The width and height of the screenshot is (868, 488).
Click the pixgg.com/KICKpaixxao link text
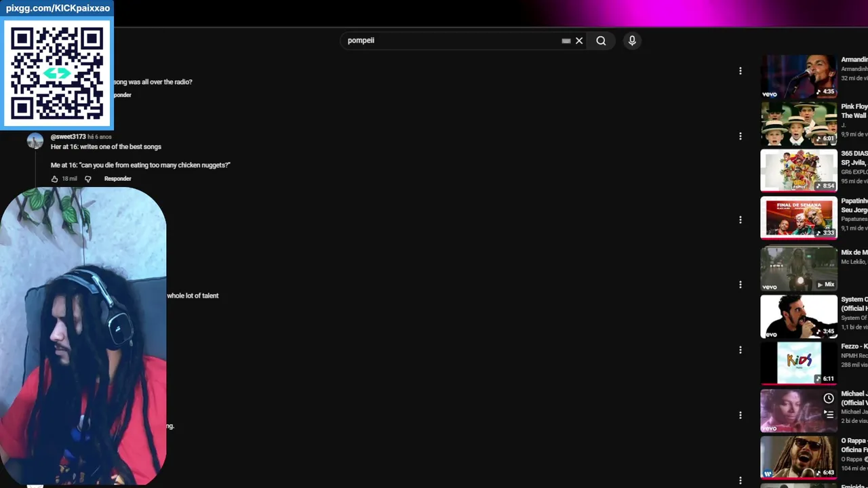coord(58,8)
